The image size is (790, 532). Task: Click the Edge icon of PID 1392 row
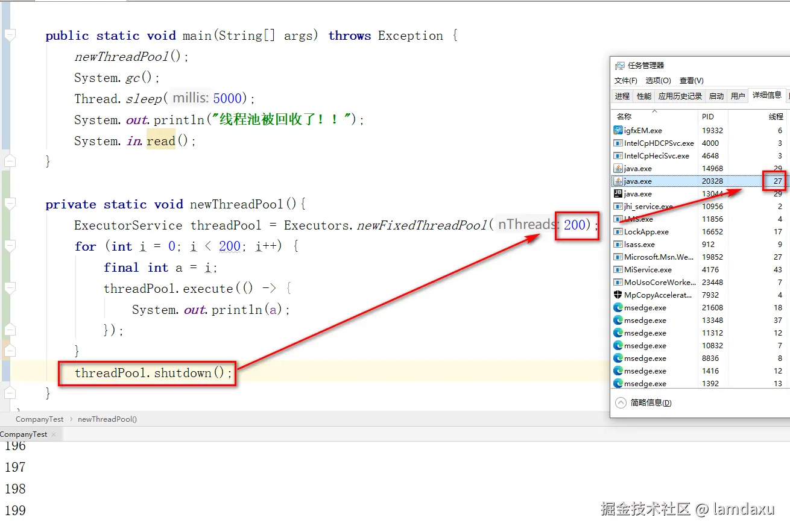pyautogui.click(x=618, y=383)
